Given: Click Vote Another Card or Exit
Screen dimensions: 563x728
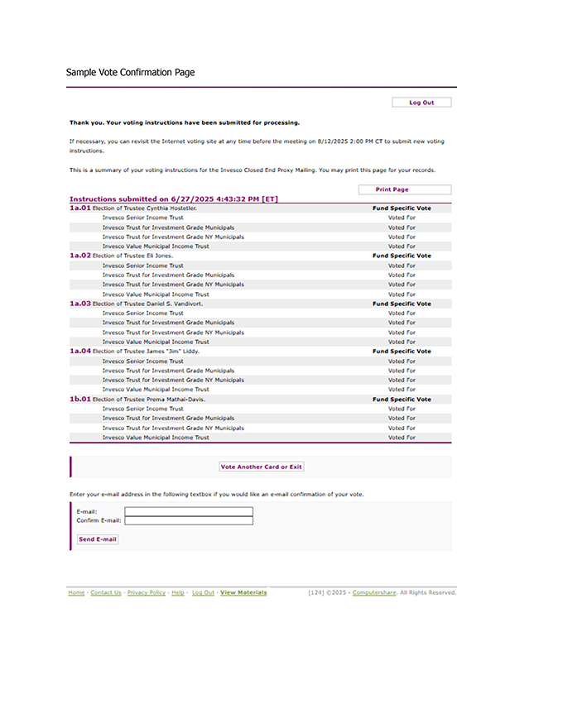Looking at the screenshot, I should (x=262, y=467).
